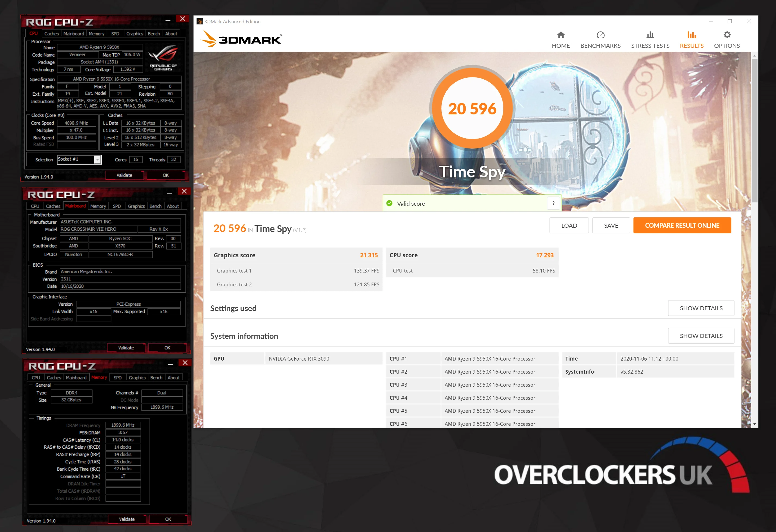Click the scrollbar up arrow in 3DMark
The image size is (776, 532).
[x=754, y=55]
